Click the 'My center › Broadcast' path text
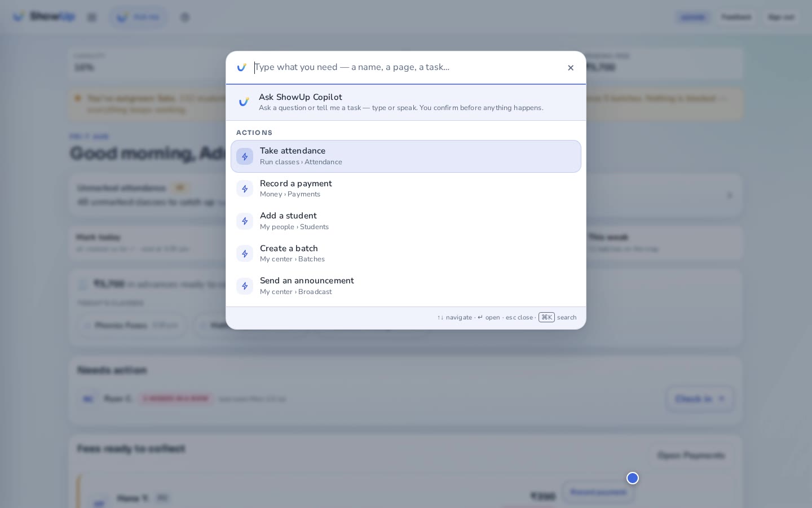812x508 pixels. pos(295,292)
